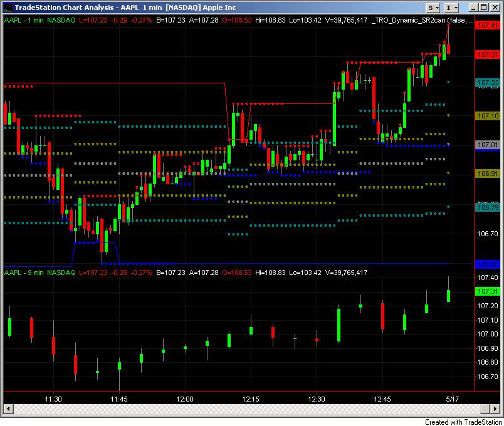Click the teal 107.22 price marker
This screenshot has width=504, height=426.
[488, 83]
